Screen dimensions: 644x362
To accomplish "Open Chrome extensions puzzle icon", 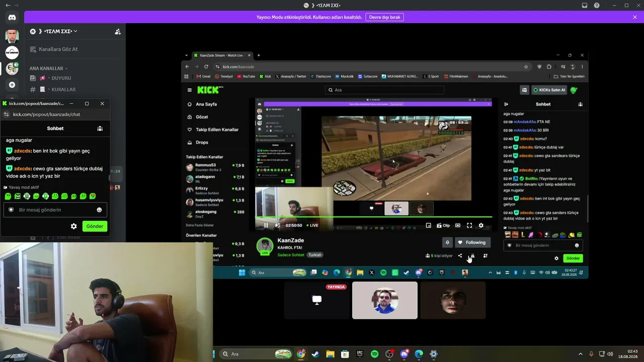I will pyautogui.click(x=549, y=66).
